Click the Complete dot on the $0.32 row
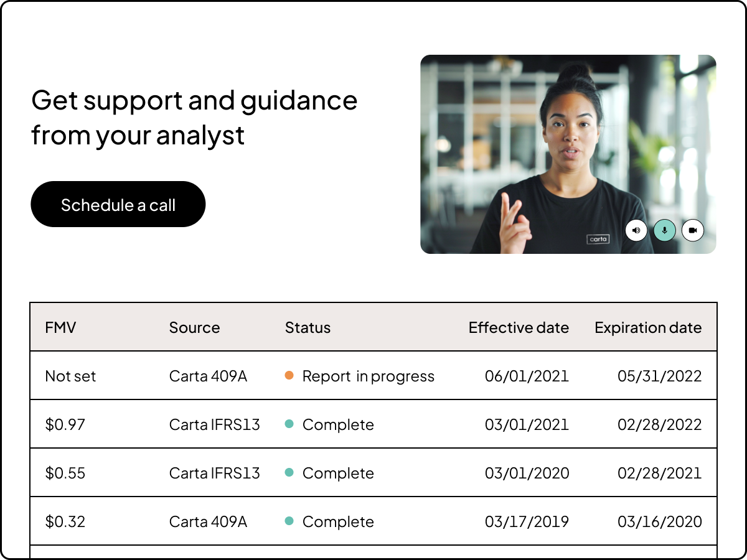Viewport: 747px width, 560px height. [290, 521]
